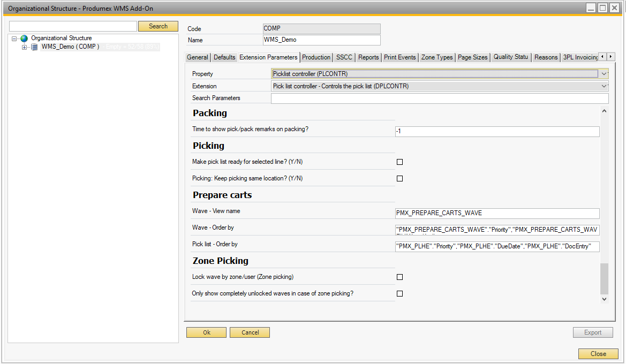Enable 'Make pick list ready for selected line'
The width and height of the screenshot is (626, 364).
399,162
